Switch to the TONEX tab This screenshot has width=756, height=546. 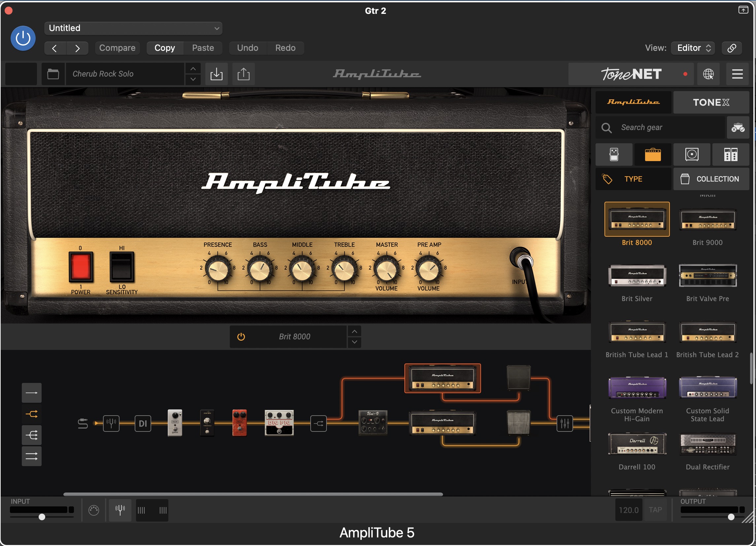[711, 102]
